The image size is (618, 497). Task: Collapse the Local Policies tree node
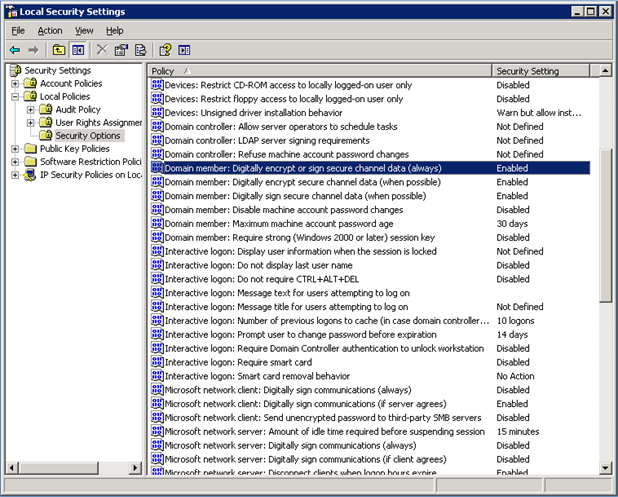coord(15,97)
